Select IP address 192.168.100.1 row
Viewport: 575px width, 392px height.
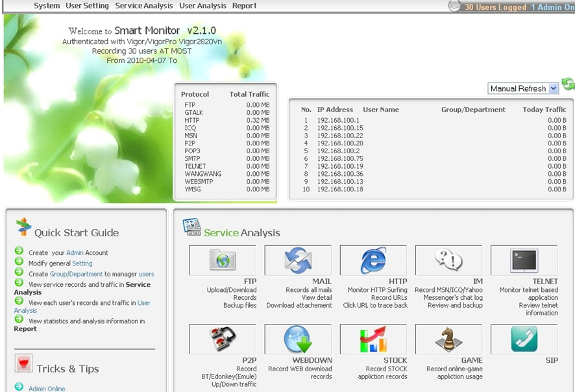point(434,120)
